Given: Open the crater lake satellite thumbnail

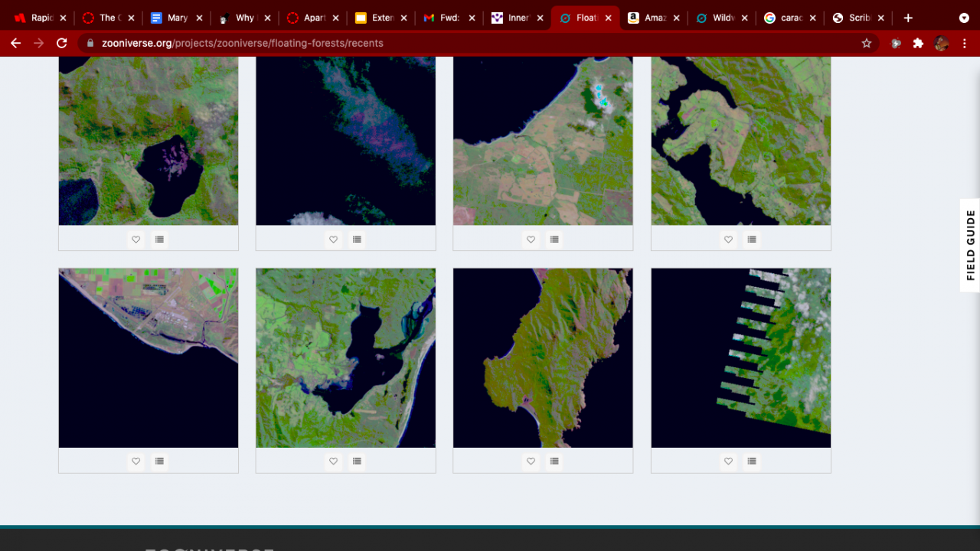Looking at the screenshot, I should click(149, 141).
